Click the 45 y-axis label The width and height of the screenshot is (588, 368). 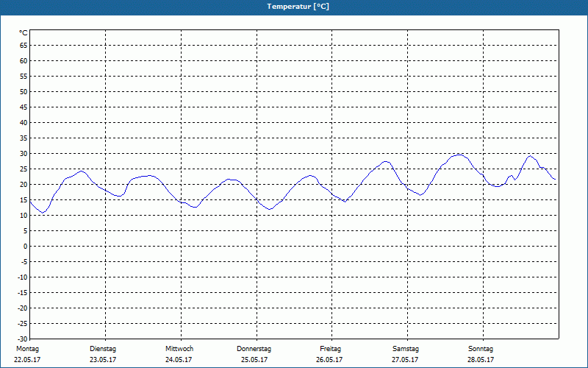(24, 107)
